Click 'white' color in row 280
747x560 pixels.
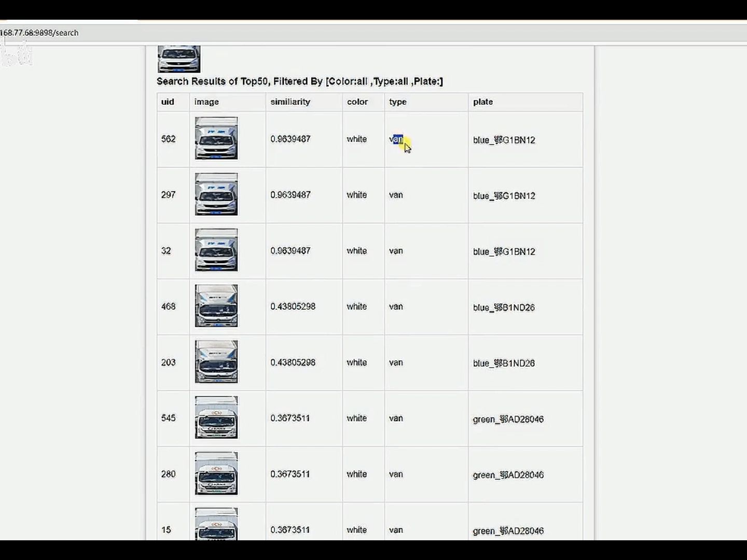pos(357,474)
